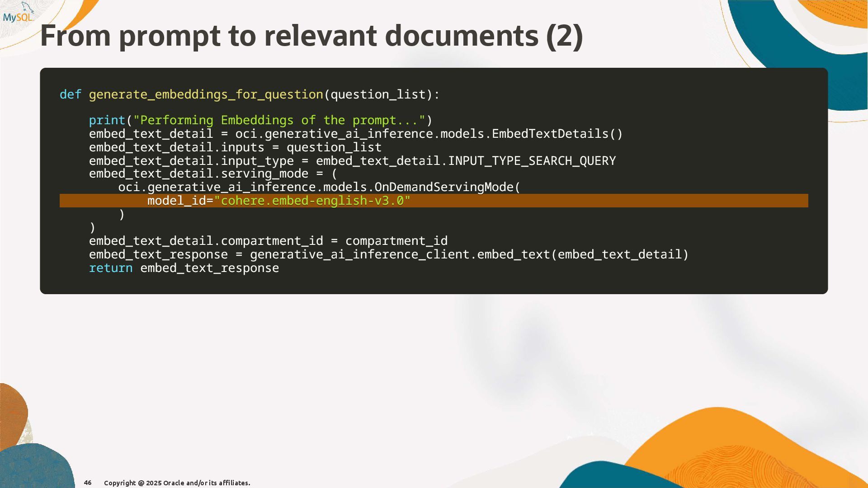
Task: Click the compartment_id assignment line
Action: tap(268, 241)
